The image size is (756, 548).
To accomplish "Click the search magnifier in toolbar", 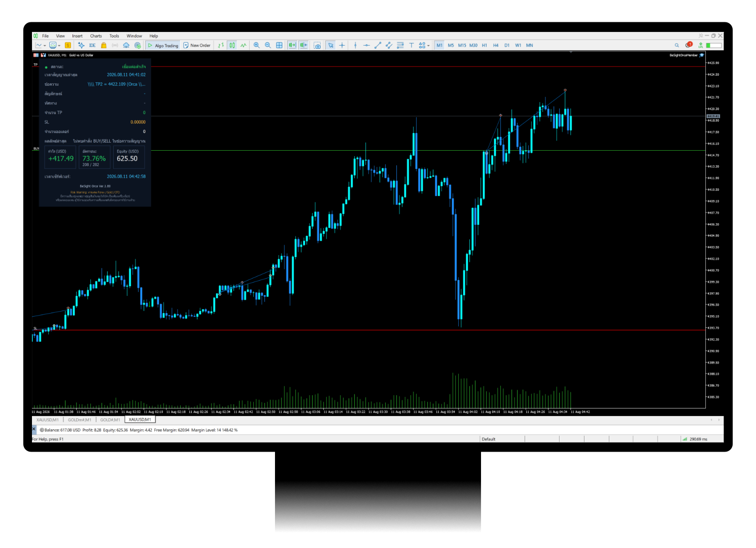I will pyautogui.click(x=677, y=45).
